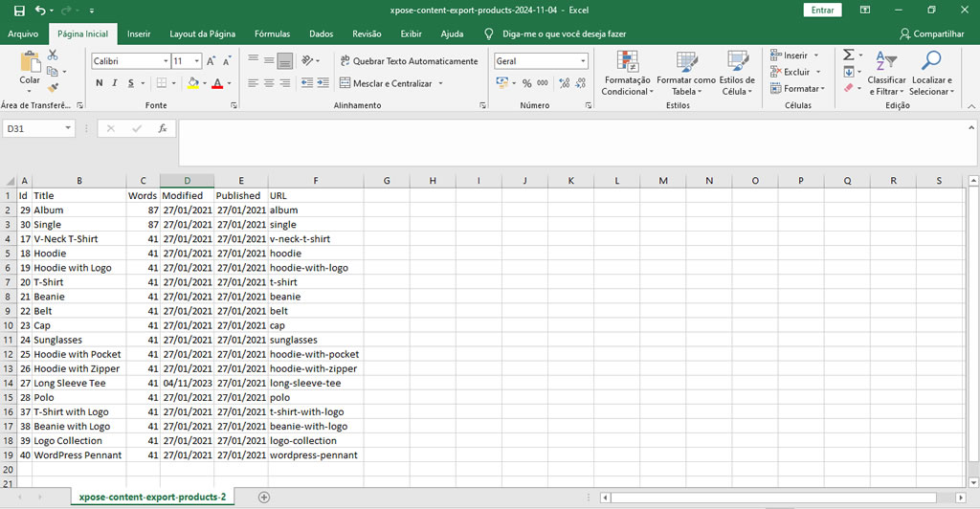
Task: Apply the yellow fill color swatch
Action: [193, 83]
